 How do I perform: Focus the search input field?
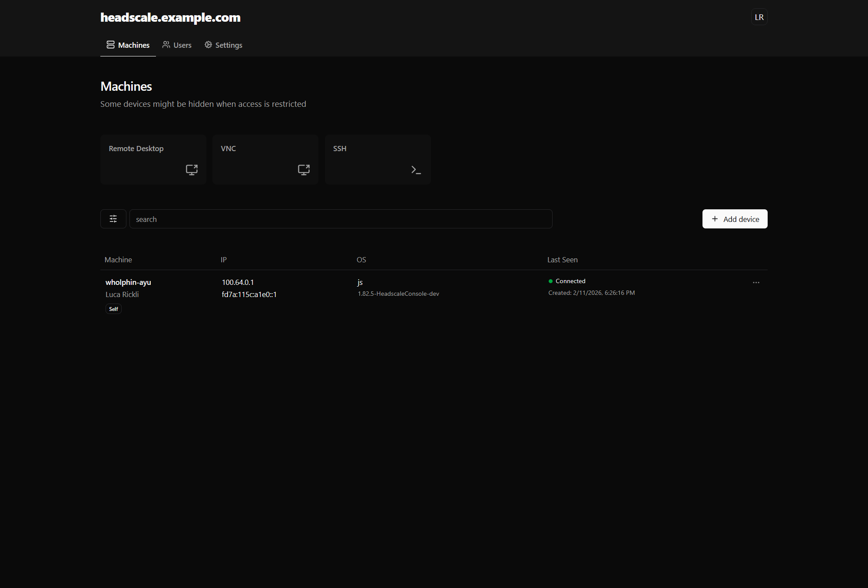click(x=341, y=219)
